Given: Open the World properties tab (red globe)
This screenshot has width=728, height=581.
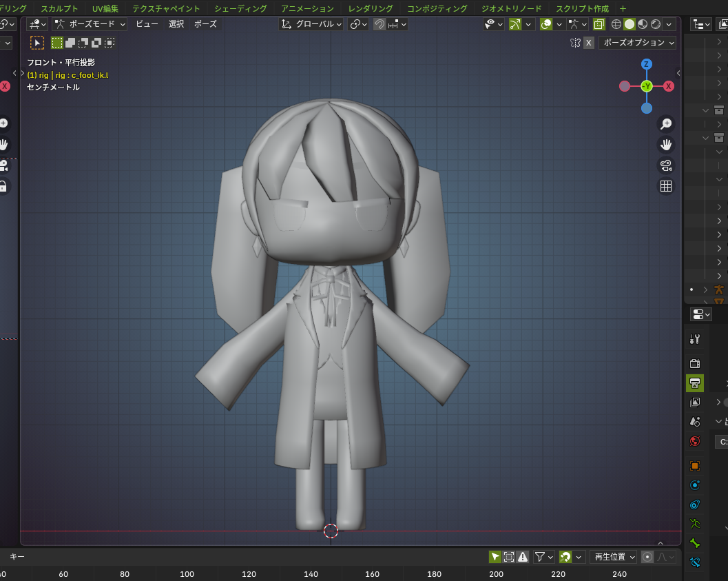Looking at the screenshot, I should click(x=695, y=441).
